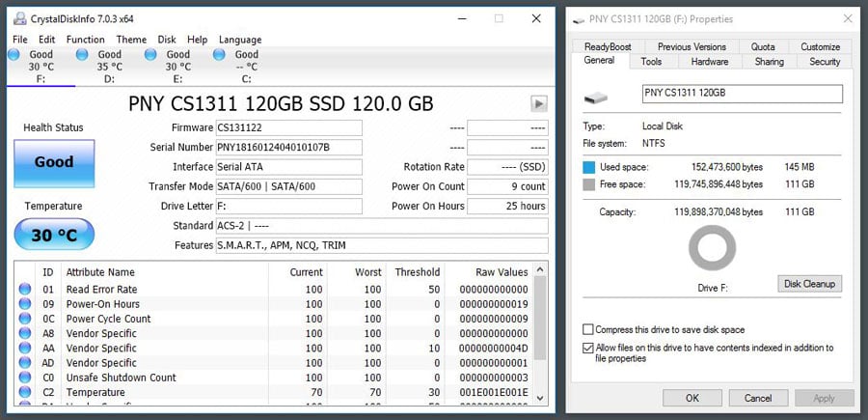
Task: Select the F: drive status orb
Action: click(x=14, y=54)
